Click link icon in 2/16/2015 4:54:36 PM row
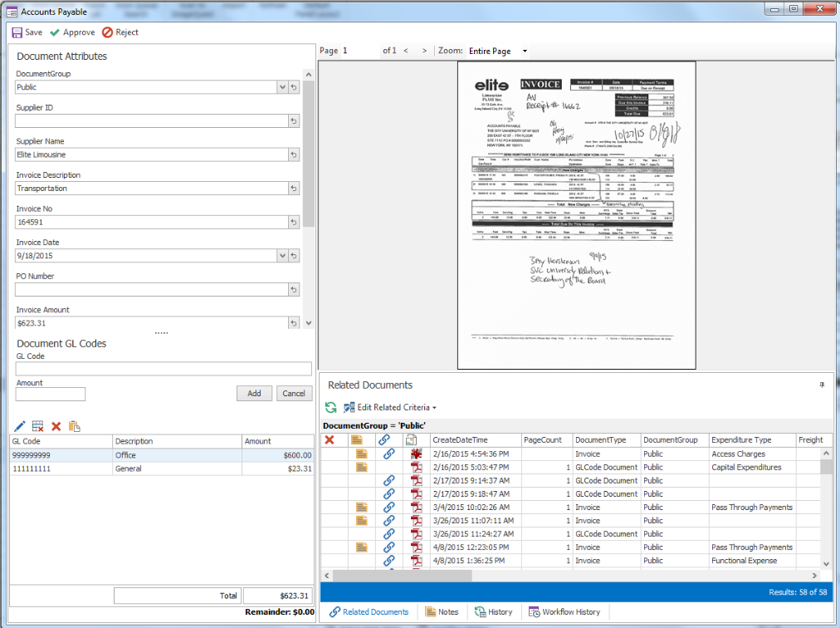 [x=389, y=454]
